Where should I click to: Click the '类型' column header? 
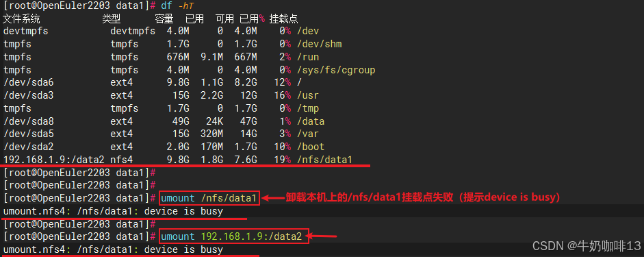pos(112,19)
